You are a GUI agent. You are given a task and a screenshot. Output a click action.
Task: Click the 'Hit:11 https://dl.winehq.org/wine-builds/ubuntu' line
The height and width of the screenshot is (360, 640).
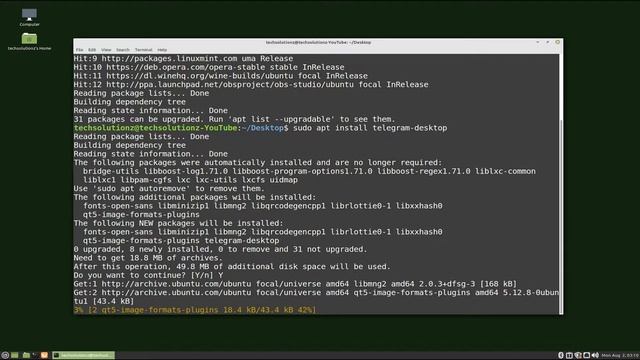point(220,76)
